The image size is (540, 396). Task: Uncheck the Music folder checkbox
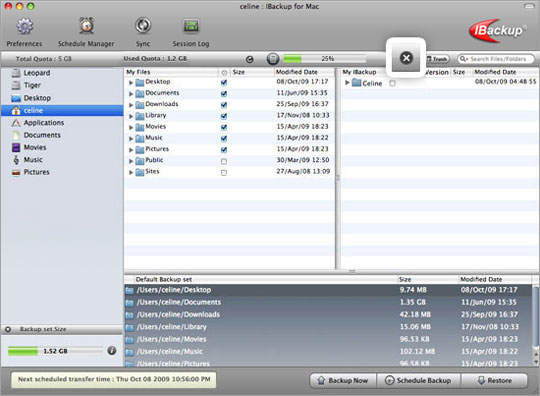coord(224,138)
